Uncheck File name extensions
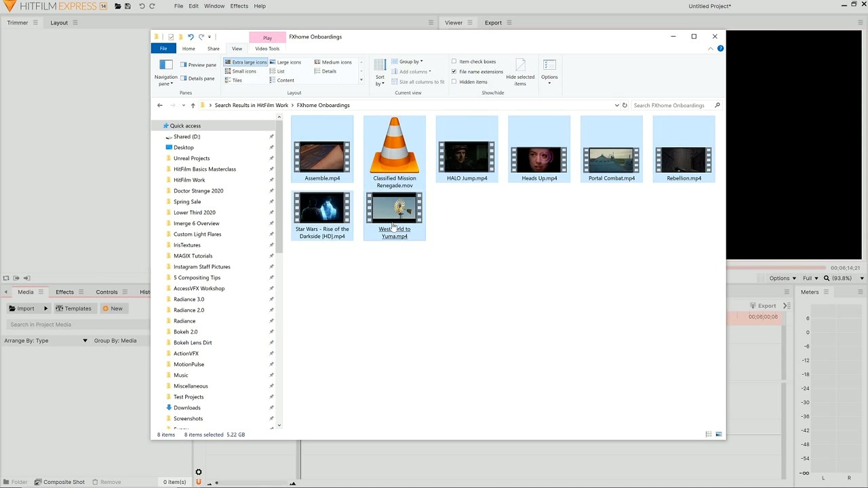Viewport: 868px width, 488px height. (x=454, y=71)
